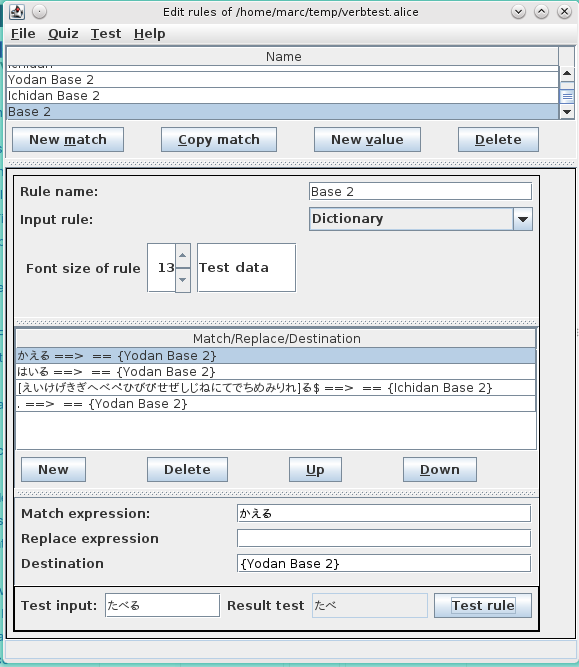Click the Replace expression field

384,538
